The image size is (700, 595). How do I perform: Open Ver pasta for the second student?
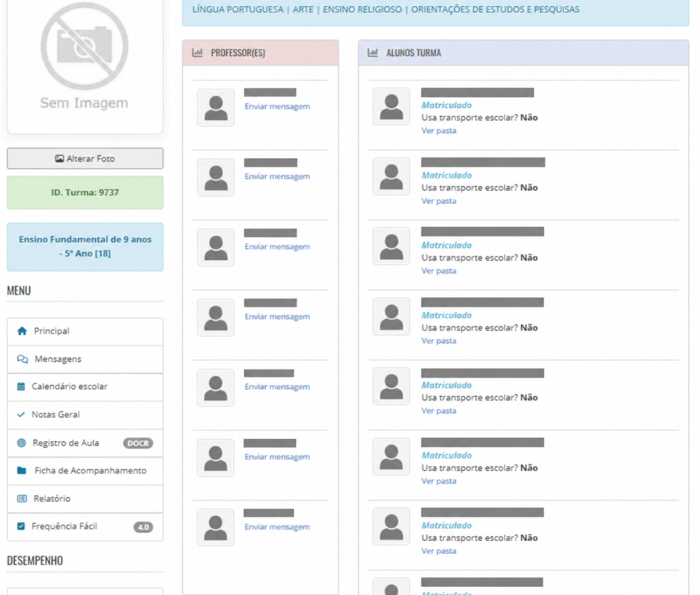coord(439,201)
